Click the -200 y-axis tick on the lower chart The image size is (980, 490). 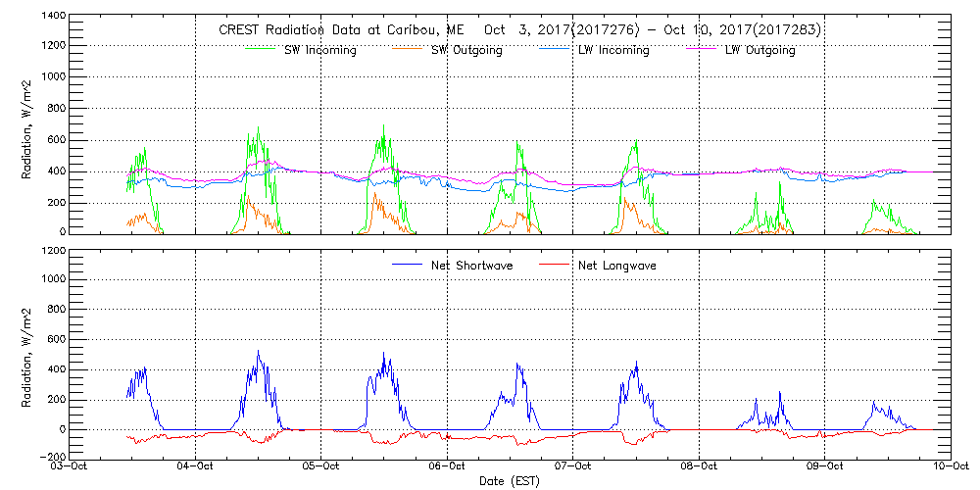point(53,457)
